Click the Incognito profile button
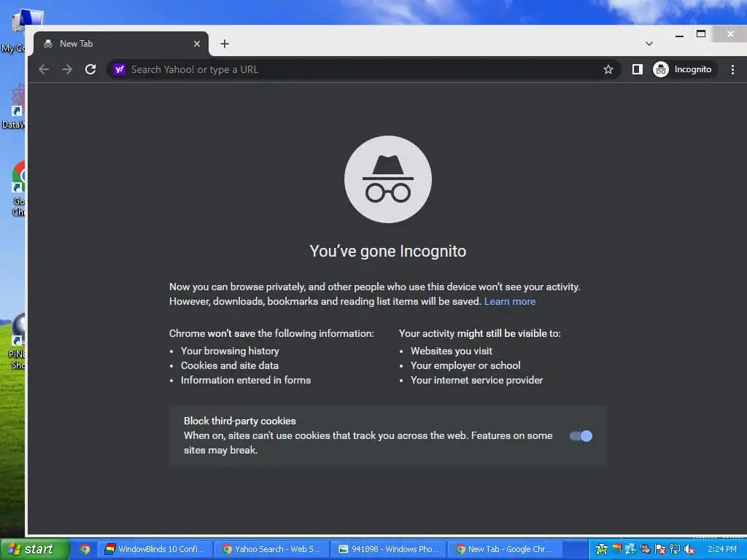 click(683, 69)
